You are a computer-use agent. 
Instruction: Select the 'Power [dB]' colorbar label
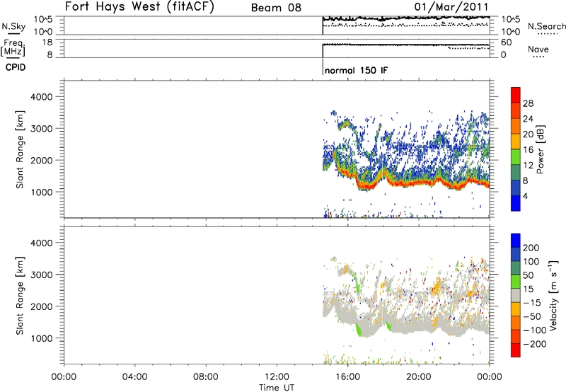pyautogui.click(x=541, y=149)
